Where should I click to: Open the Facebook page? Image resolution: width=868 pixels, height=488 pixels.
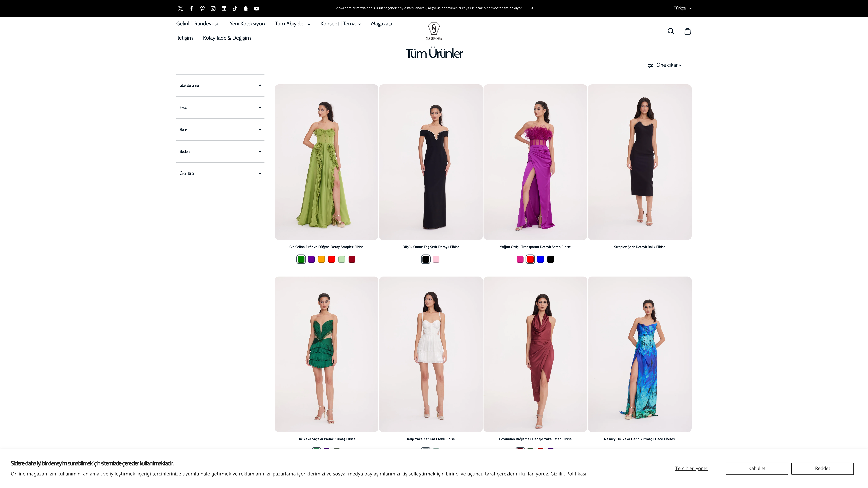pos(191,8)
